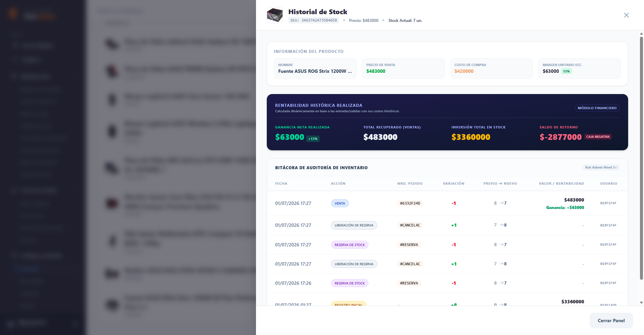The height and width of the screenshot is (335, 644).
Task: Click the VARIACIÓN column header
Action: [454, 184]
